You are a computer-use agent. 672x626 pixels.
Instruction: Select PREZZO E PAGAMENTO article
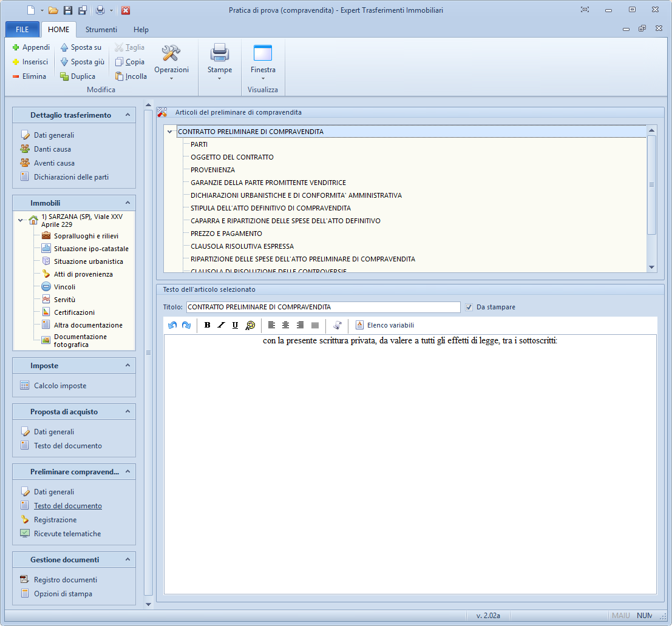pos(226,234)
